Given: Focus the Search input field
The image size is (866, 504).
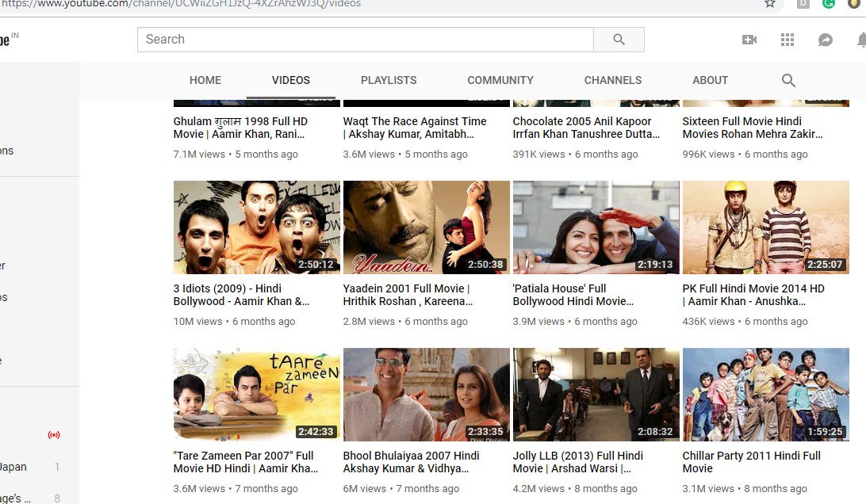Looking at the screenshot, I should (x=365, y=40).
